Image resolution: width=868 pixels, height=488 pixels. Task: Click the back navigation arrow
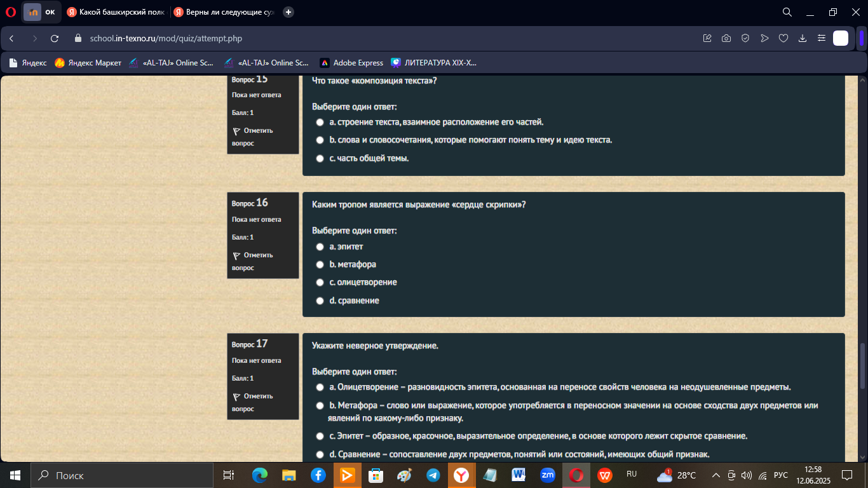click(11, 38)
